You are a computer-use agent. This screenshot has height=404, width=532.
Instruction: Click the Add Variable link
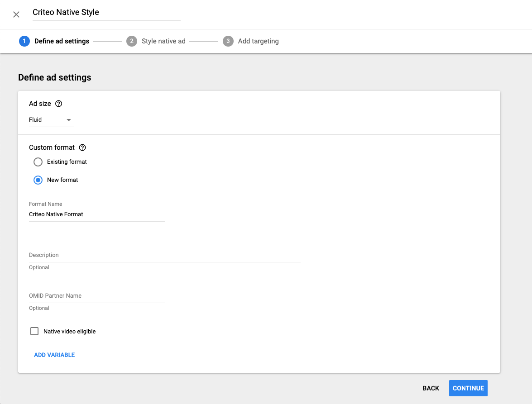pos(54,355)
